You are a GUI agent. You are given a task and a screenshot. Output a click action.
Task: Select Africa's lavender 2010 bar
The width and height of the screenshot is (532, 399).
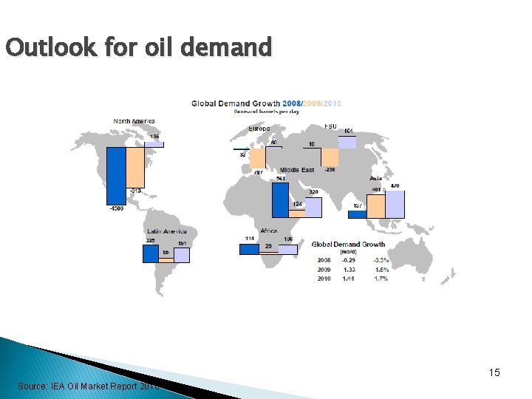(x=288, y=250)
